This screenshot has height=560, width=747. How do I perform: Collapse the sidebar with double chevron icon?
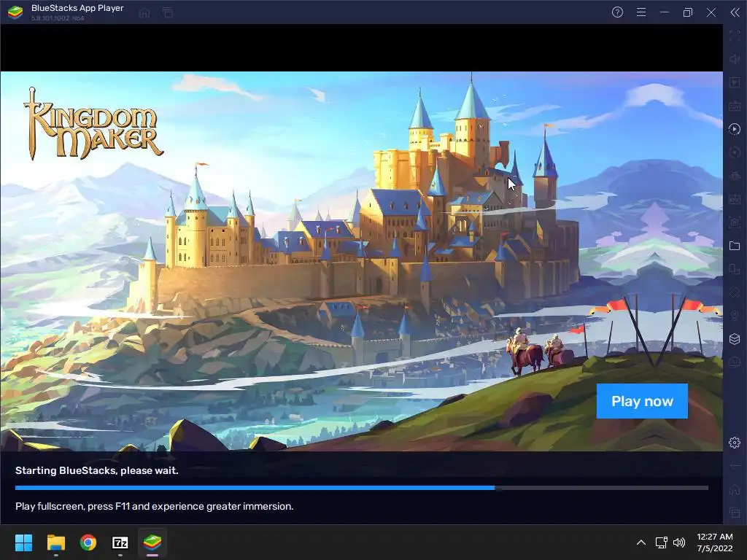point(735,12)
